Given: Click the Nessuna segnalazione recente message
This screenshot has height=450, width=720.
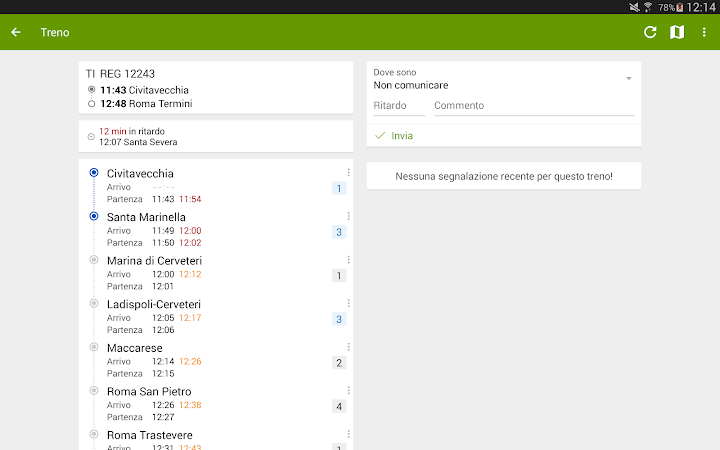Looking at the screenshot, I should coord(504,176).
